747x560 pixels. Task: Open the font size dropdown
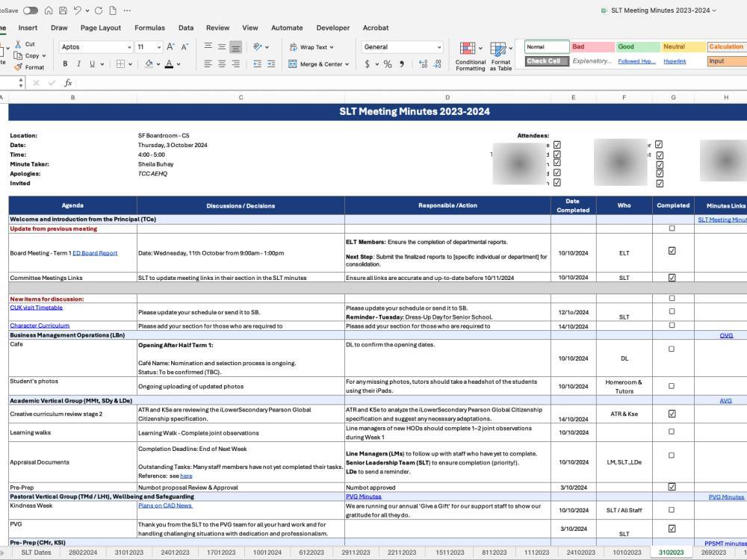pyautogui.click(x=158, y=47)
